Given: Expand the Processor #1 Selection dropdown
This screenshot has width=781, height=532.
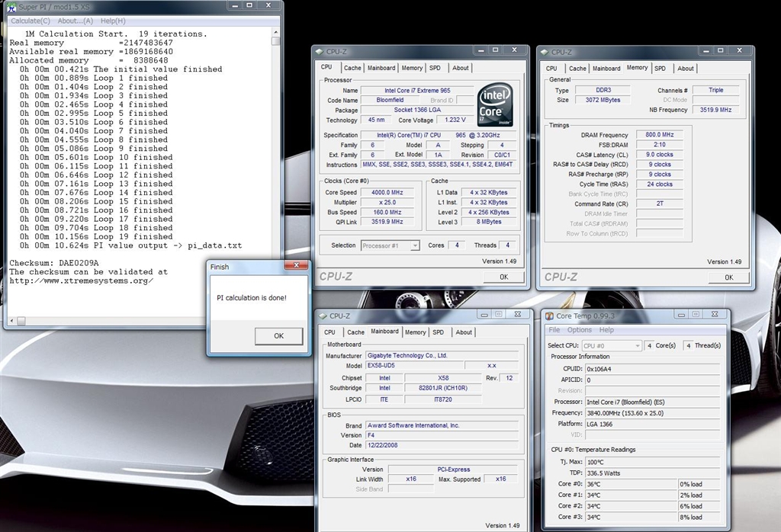Looking at the screenshot, I should coord(415,245).
